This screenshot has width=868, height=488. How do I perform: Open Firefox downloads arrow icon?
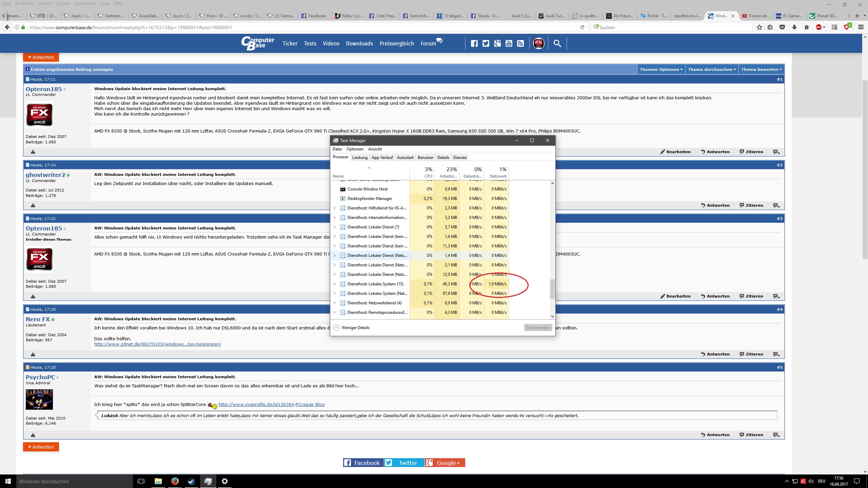tap(794, 27)
